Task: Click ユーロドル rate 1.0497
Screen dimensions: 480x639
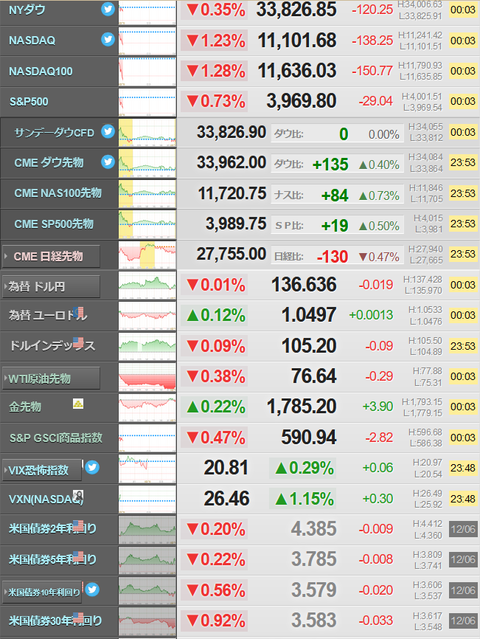Action: tap(309, 315)
